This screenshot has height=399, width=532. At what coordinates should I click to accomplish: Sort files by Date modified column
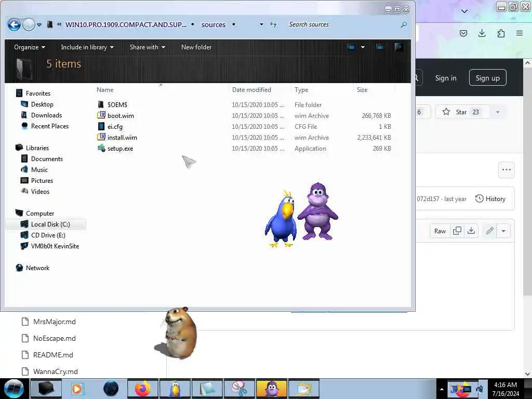[x=251, y=90]
